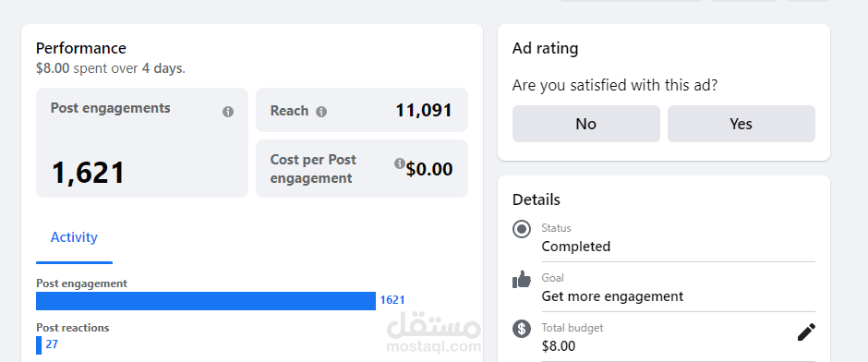
Task: Click the circular Status icon
Action: coord(522,229)
